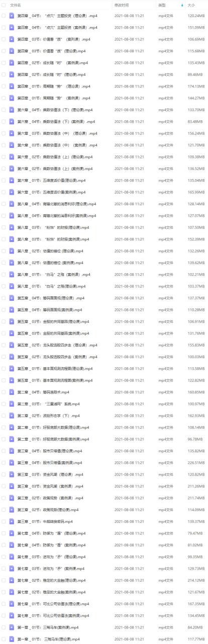Sort list by 修改时间 column header
This screenshot has height=644, width=208.
pyautogui.click(x=121, y=5)
